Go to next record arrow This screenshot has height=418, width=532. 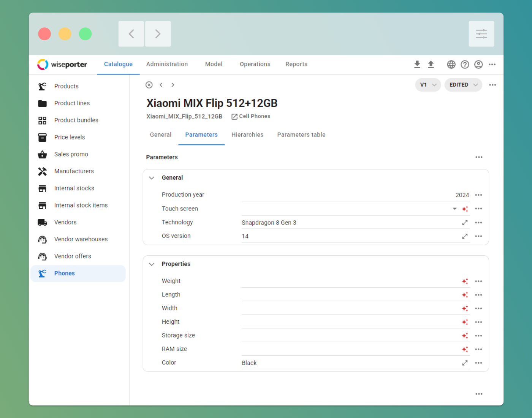click(173, 85)
